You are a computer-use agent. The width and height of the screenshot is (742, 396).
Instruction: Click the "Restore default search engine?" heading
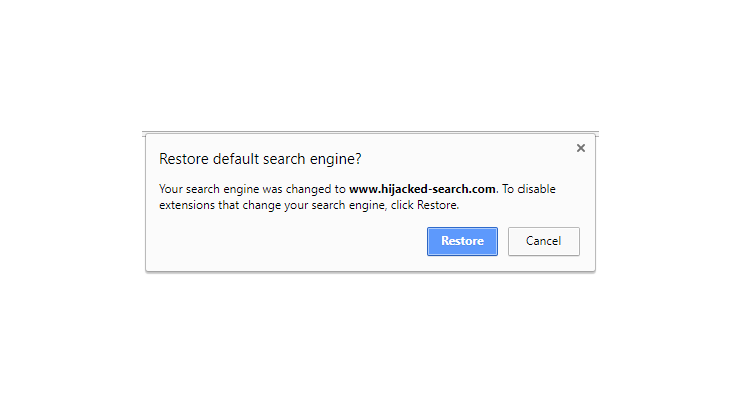pos(260,159)
